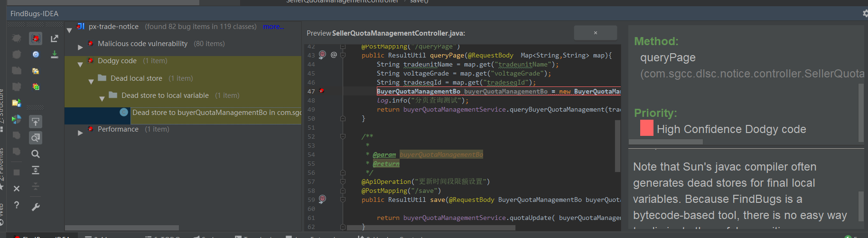Click the Analyze Module Files folder icon
Screen dimensions: 868x238
coord(17,103)
